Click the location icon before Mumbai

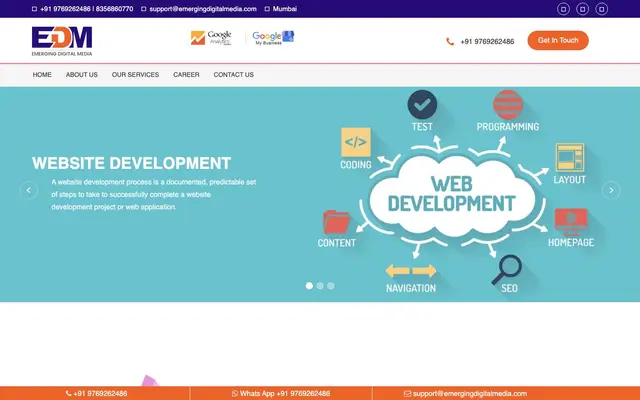click(x=267, y=9)
